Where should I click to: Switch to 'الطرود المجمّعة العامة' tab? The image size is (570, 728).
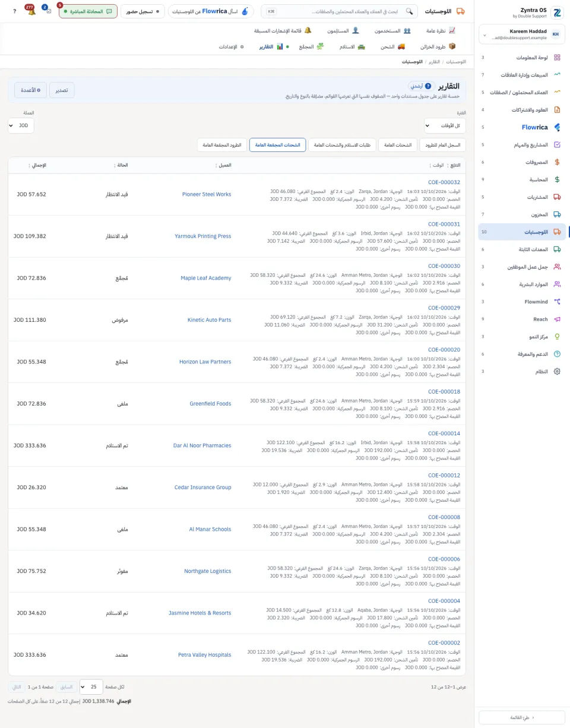coord(221,145)
